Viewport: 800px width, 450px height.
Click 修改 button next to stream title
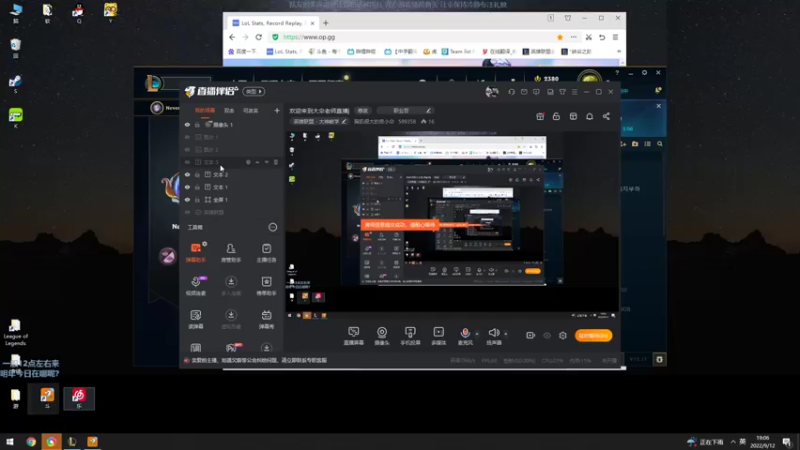point(363,110)
